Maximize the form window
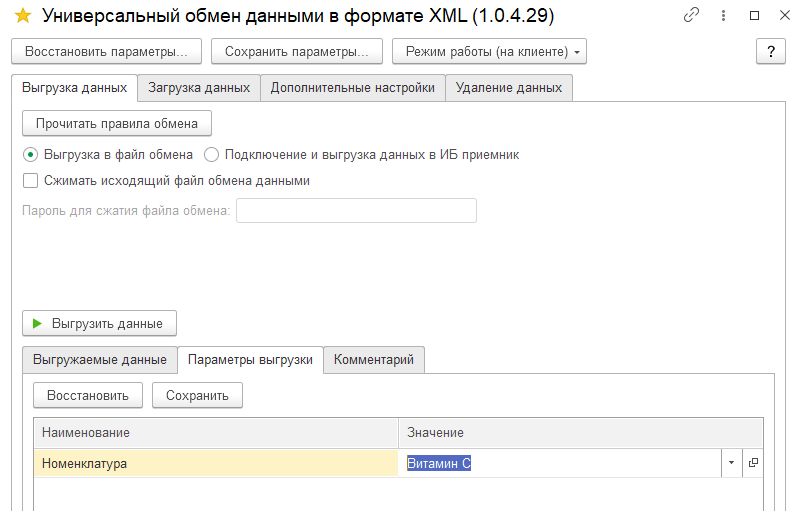This screenshot has height=511, width=801. [754, 16]
